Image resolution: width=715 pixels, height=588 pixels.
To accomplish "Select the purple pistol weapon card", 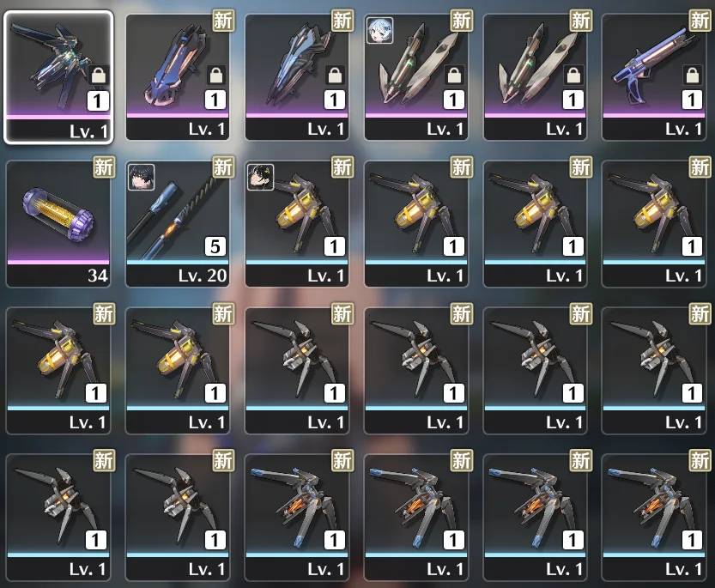I will 654,76.
